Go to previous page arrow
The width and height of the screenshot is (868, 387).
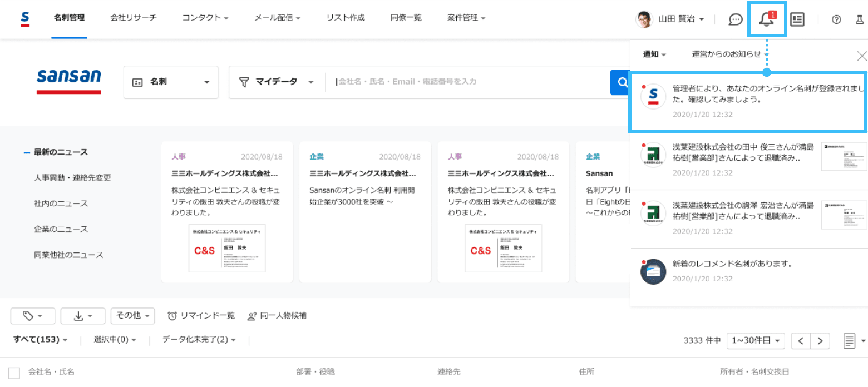(x=801, y=341)
